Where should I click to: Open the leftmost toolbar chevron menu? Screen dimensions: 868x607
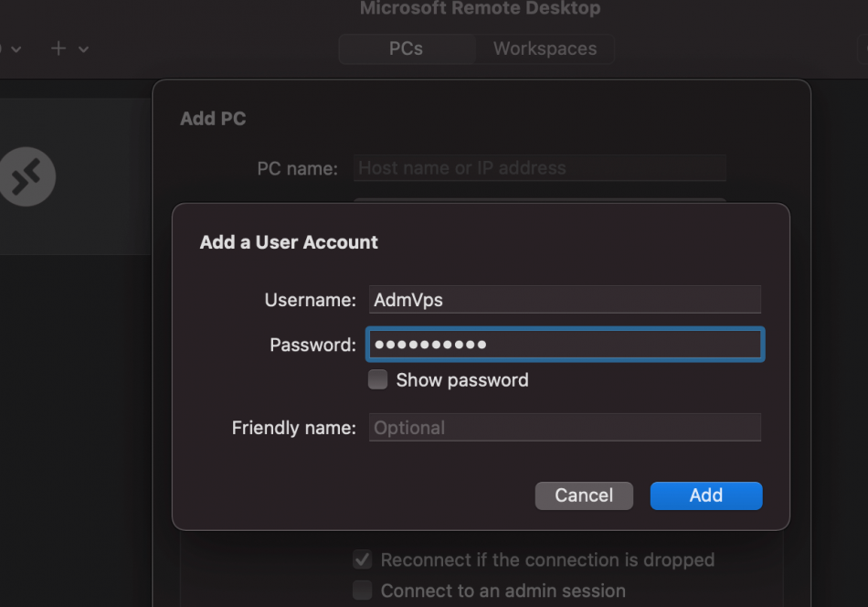click(x=16, y=49)
